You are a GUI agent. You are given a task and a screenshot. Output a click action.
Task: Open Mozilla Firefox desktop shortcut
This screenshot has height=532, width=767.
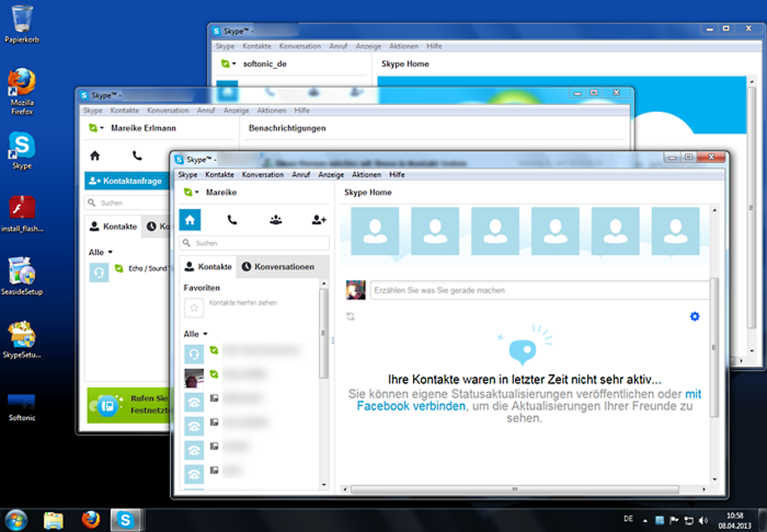point(22,91)
